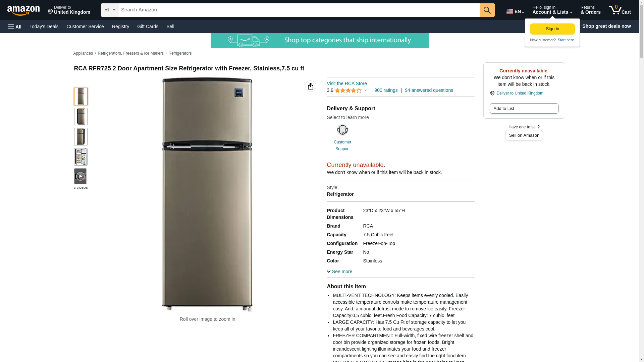Open the EN language selector
This screenshot has height=362, width=644.
pyautogui.click(x=515, y=11)
